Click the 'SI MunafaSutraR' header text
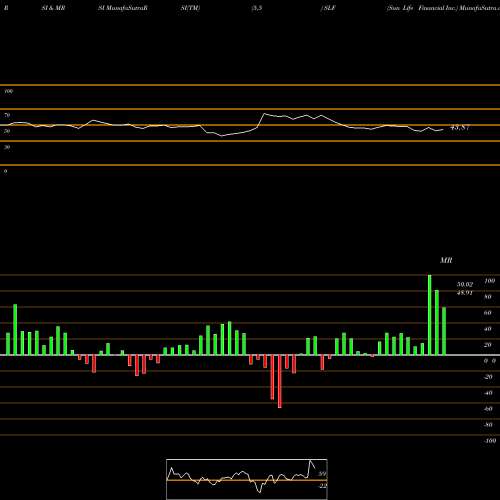 coord(123,8)
